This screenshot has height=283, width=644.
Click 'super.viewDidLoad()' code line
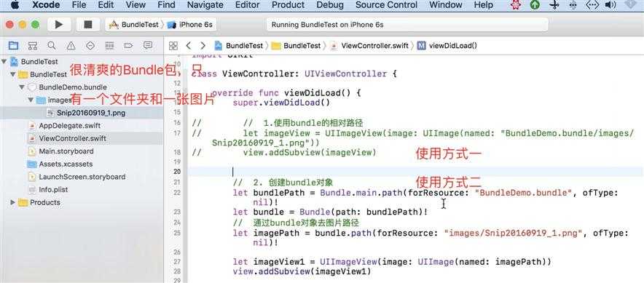click(281, 103)
